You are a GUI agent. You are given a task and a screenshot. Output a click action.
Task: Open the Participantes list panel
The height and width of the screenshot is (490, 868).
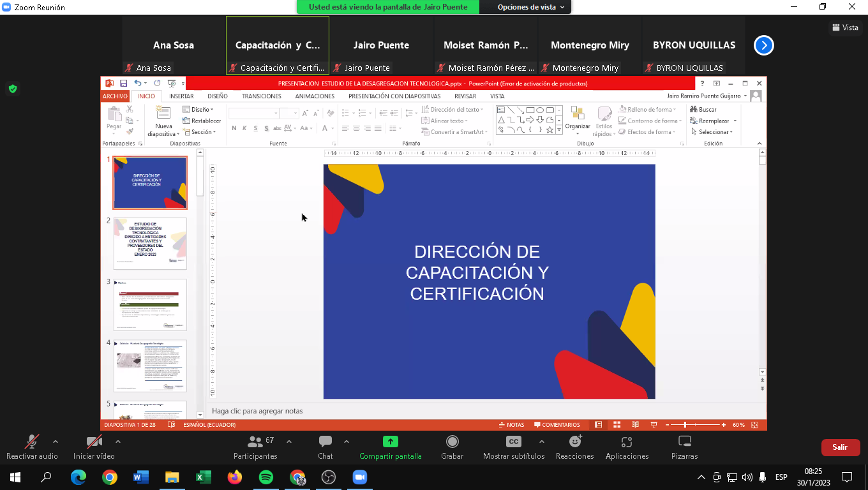coord(255,442)
